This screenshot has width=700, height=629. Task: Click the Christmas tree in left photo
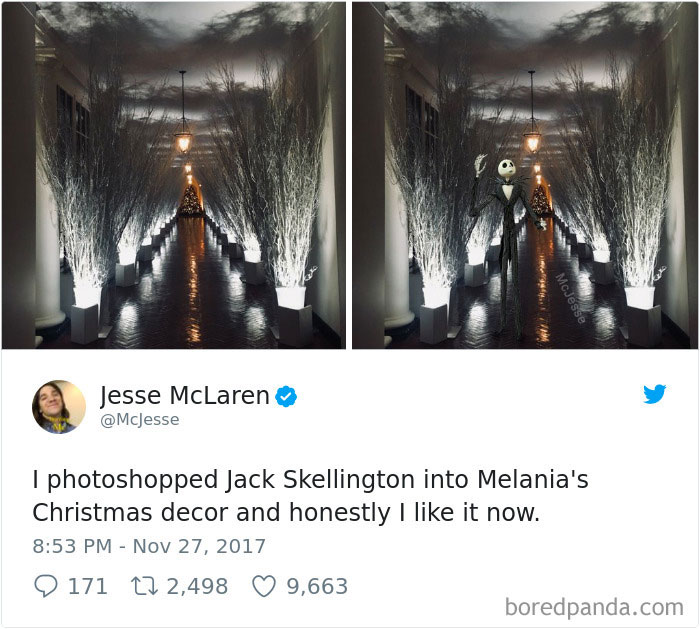pyautogui.click(x=191, y=201)
